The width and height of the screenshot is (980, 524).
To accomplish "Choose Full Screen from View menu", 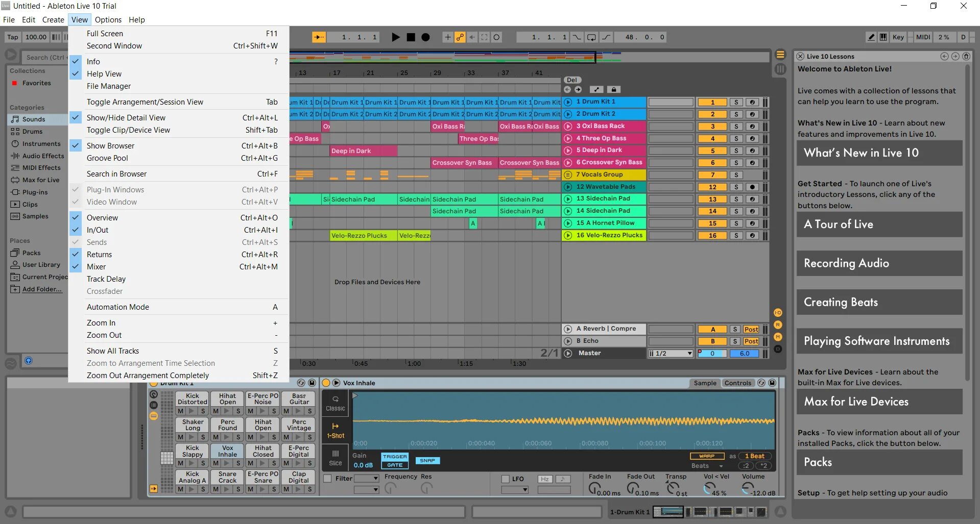I will [179, 34].
